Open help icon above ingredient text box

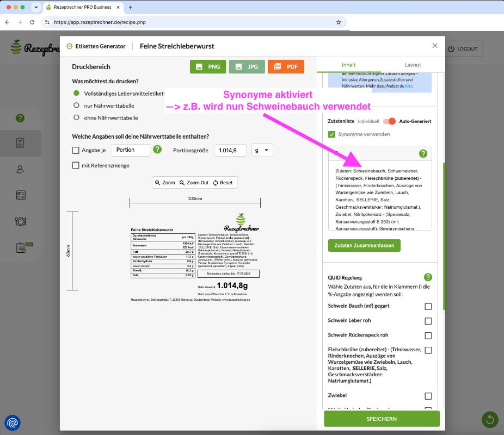click(x=423, y=154)
